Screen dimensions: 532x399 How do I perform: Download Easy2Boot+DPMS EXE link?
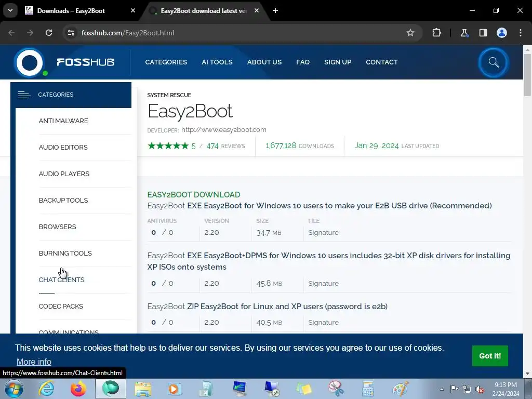329,261
